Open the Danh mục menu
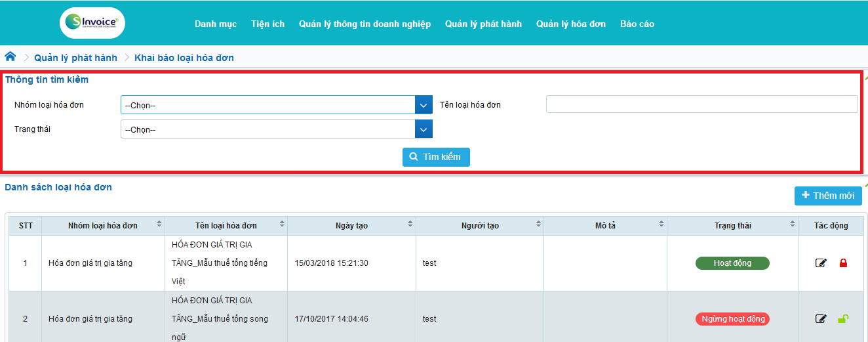Screen dimensions: 868x342 [x=216, y=24]
